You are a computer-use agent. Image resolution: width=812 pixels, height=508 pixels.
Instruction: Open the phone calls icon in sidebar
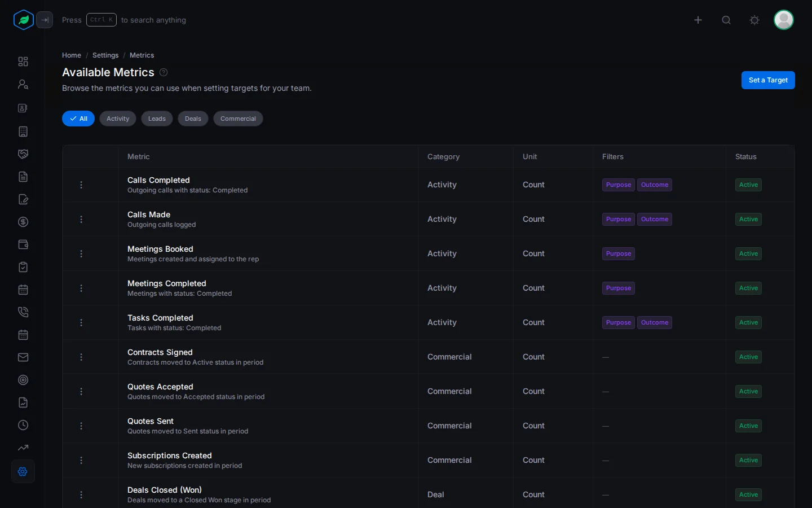pos(23,312)
